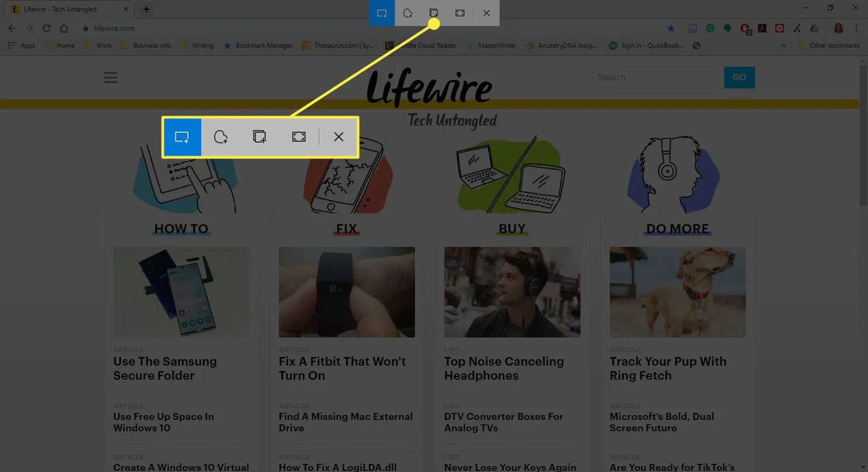Click the bookmark star in address bar

coord(671,28)
